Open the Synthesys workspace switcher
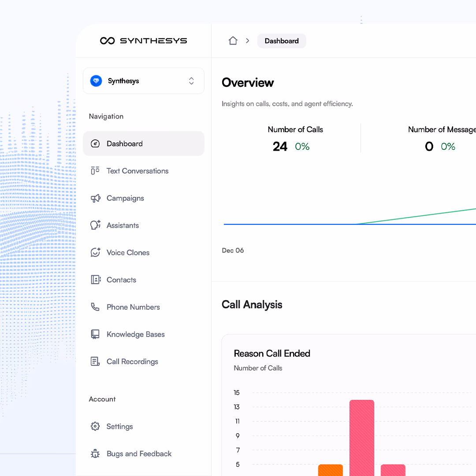 click(x=144, y=81)
